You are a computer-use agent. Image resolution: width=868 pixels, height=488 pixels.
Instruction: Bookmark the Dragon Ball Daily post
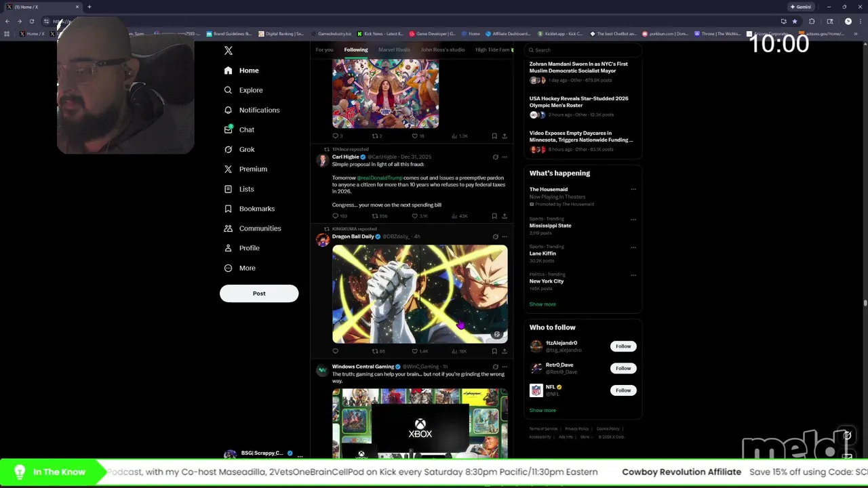(x=494, y=351)
